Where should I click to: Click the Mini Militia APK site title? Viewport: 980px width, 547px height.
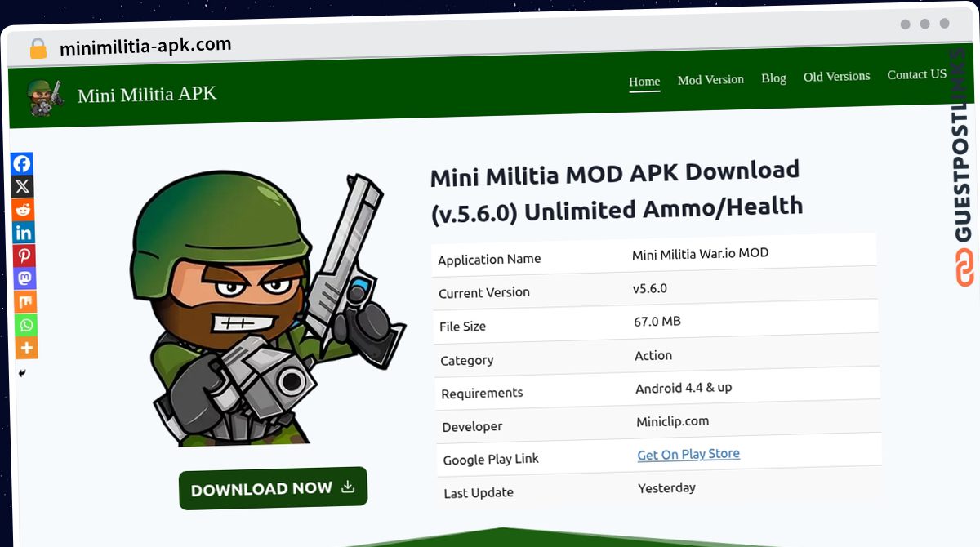tap(147, 95)
